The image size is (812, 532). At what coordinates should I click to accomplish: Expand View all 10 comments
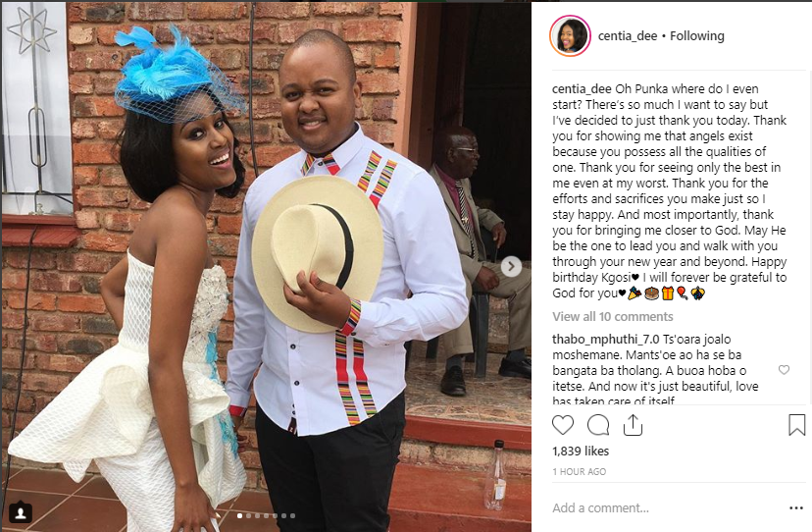pos(613,316)
